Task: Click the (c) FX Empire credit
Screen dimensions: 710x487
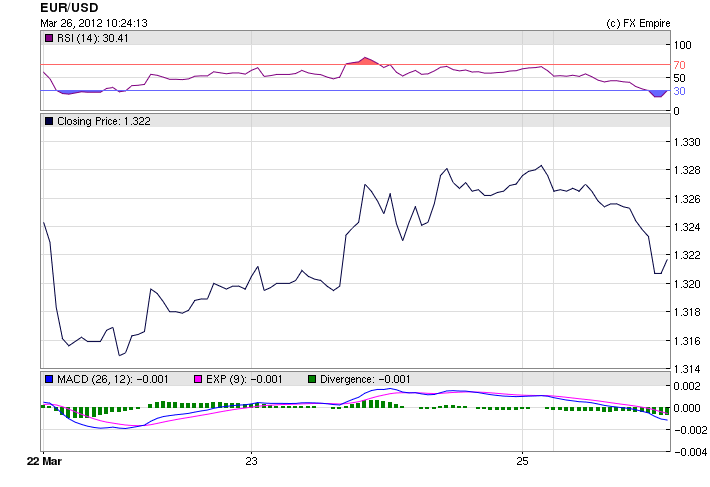Action: click(638, 23)
